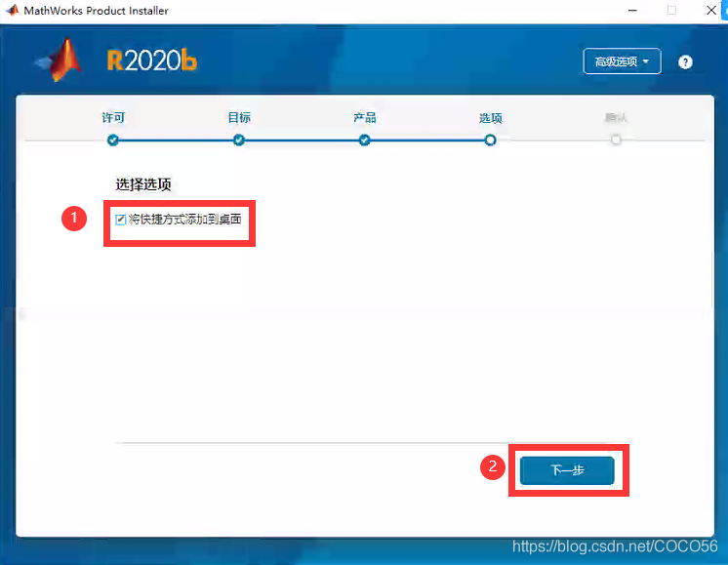Click the current 选项 step circle
Screen dimensions: 728x565
[x=490, y=140]
